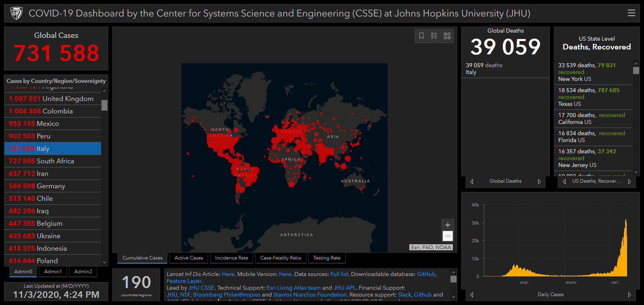
Task: Select the Admin0 tab
Action: click(x=23, y=272)
